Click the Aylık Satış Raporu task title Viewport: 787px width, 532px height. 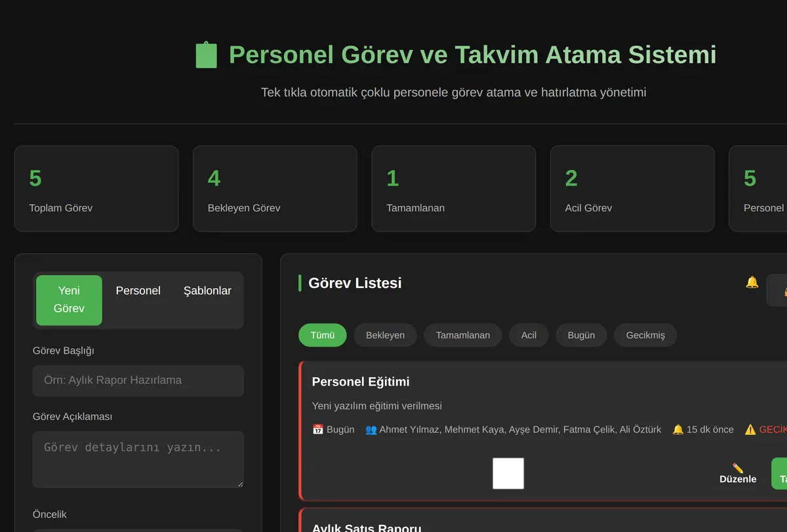(367, 527)
